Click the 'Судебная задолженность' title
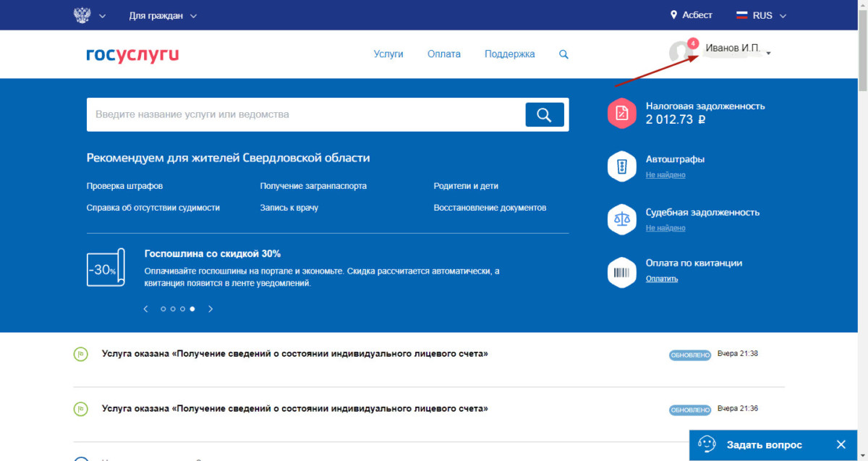Image resolution: width=868 pixels, height=461 pixels. click(x=702, y=212)
